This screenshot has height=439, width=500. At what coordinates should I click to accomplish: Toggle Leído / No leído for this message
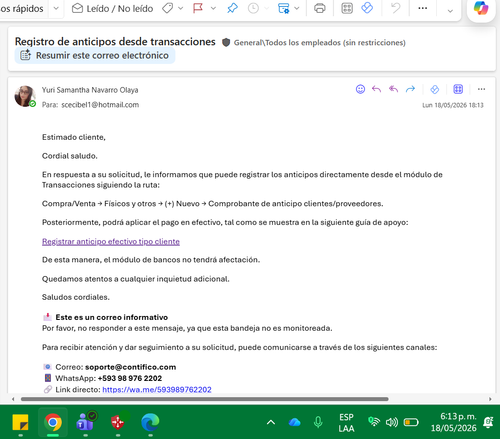(x=112, y=8)
